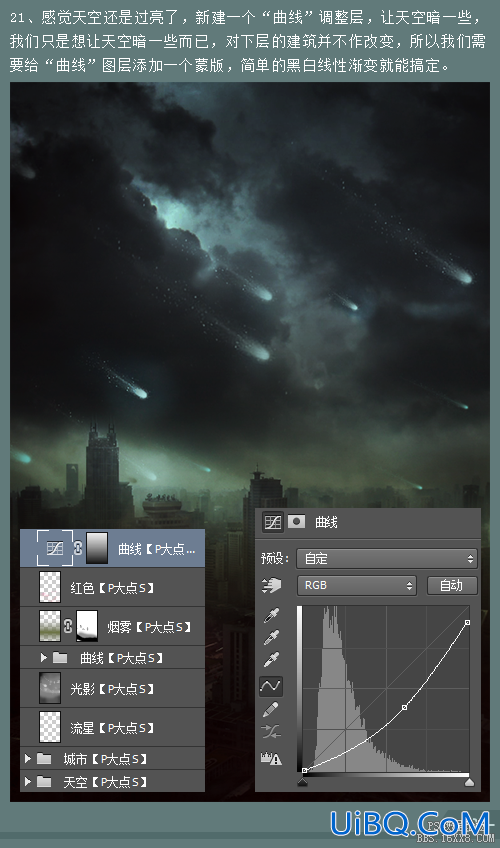Click the 曲线 title text in Properties panel
This screenshot has height=848, width=500.
point(326,522)
